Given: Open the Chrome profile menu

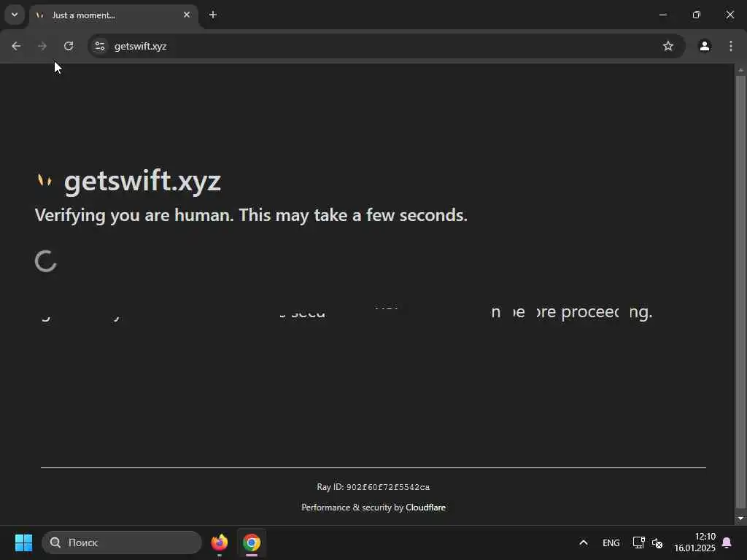Looking at the screenshot, I should (x=705, y=46).
